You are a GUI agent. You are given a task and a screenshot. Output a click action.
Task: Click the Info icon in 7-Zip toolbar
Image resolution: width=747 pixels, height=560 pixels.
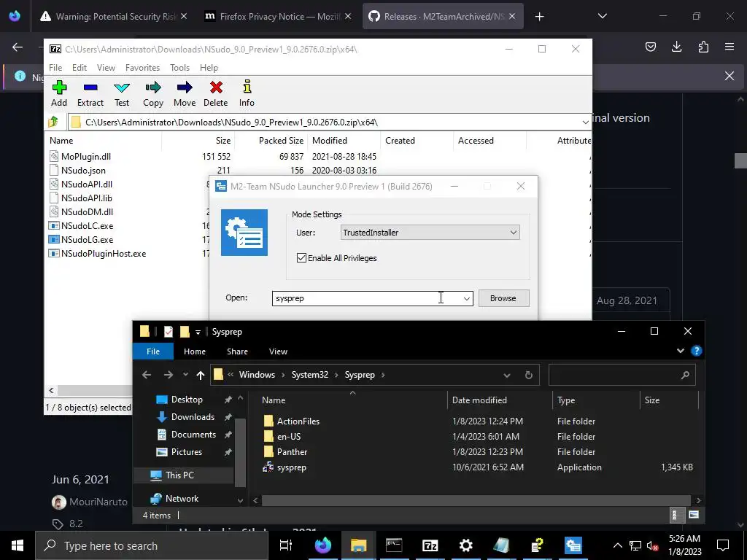coord(247,87)
